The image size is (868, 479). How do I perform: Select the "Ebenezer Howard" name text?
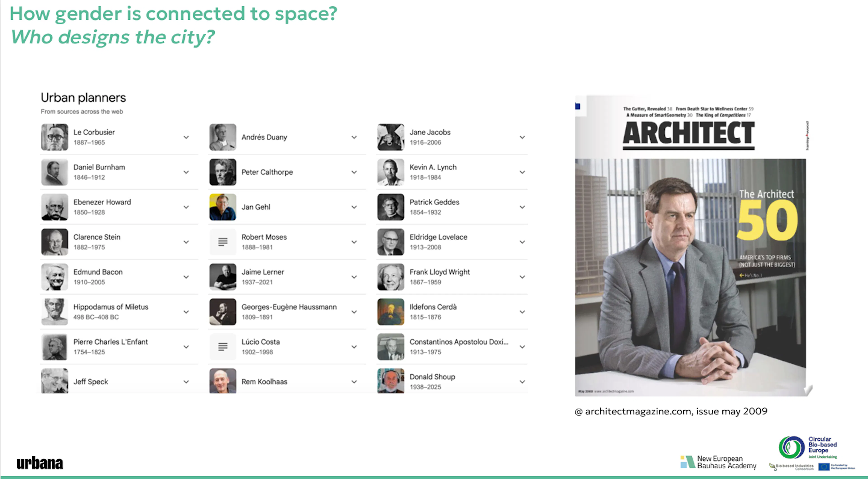coord(102,202)
